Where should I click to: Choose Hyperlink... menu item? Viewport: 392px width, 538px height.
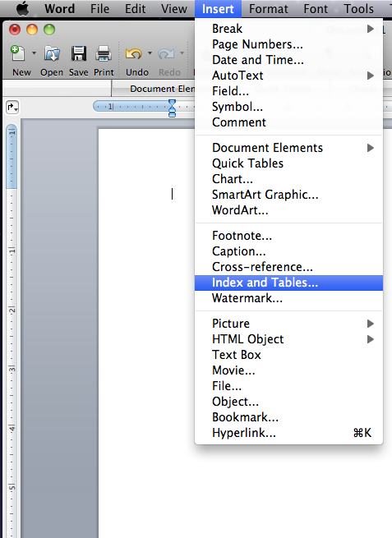tap(288, 433)
